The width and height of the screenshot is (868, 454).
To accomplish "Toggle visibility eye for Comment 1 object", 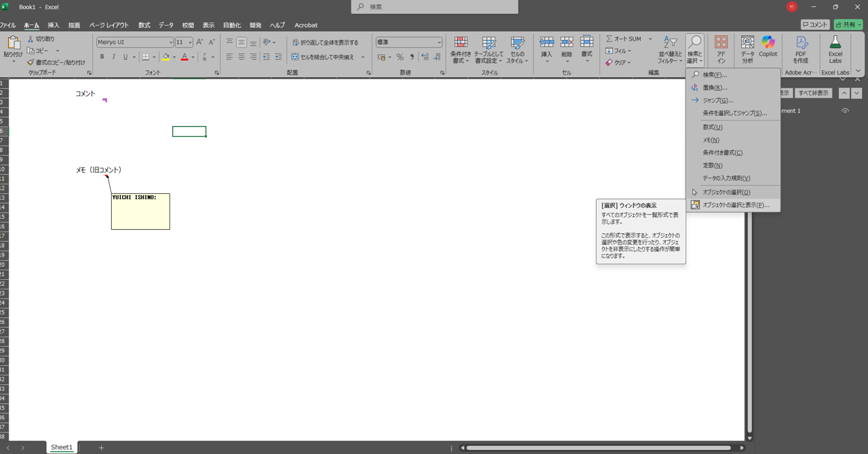I will pos(845,110).
